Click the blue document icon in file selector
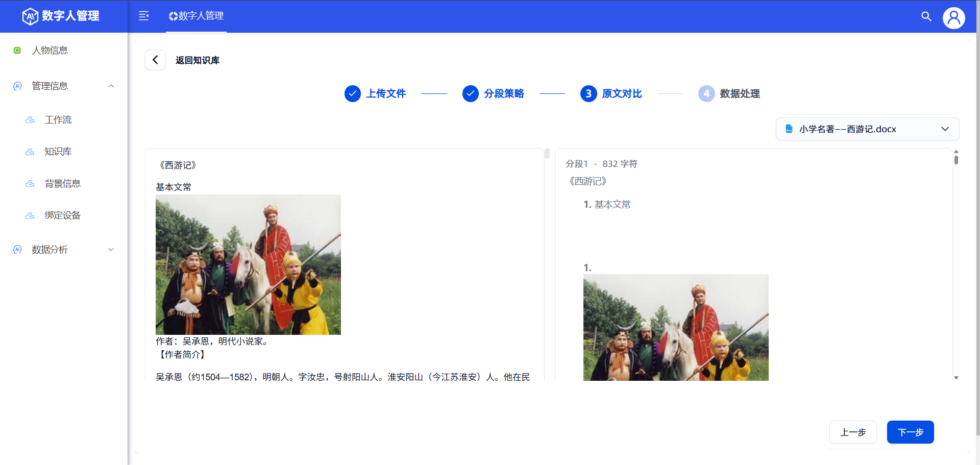 click(x=789, y=129)
